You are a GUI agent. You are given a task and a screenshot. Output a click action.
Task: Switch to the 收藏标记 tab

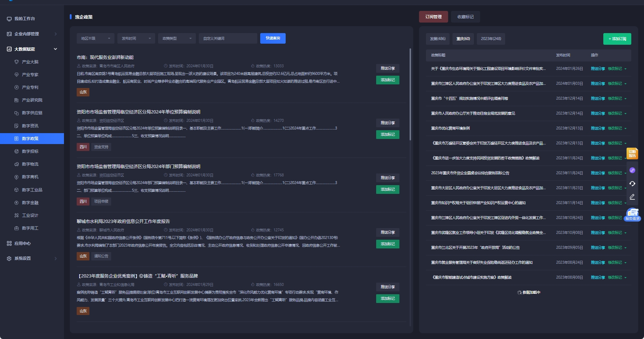[466, 17]
